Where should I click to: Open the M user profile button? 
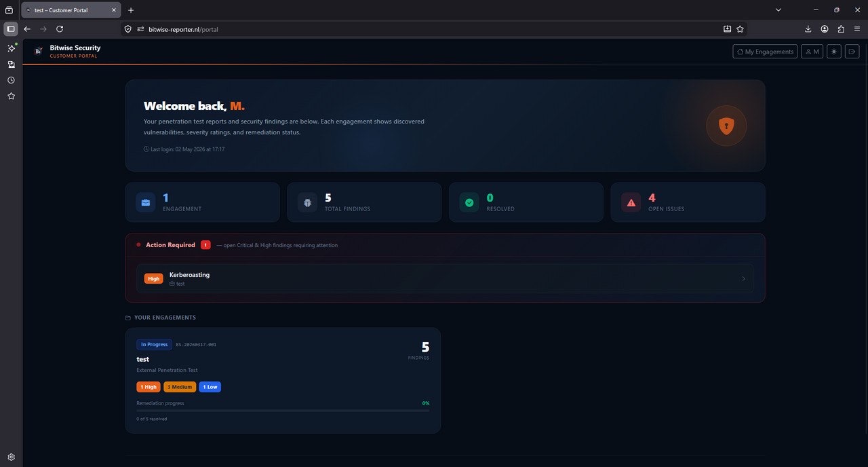point(812,52)
